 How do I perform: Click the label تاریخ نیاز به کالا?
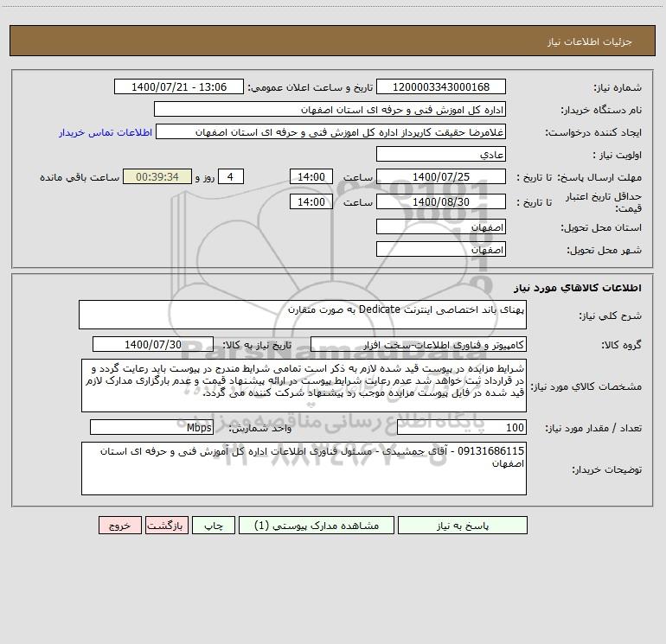pyautogui.click(x=257, y=345)
